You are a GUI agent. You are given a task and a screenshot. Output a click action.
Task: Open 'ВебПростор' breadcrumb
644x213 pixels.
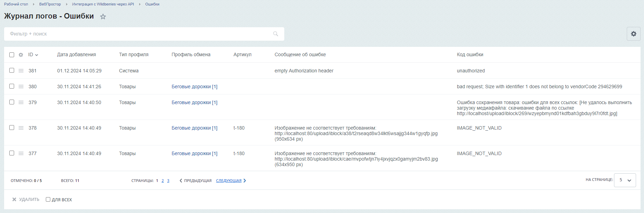(x=50, y=4)
